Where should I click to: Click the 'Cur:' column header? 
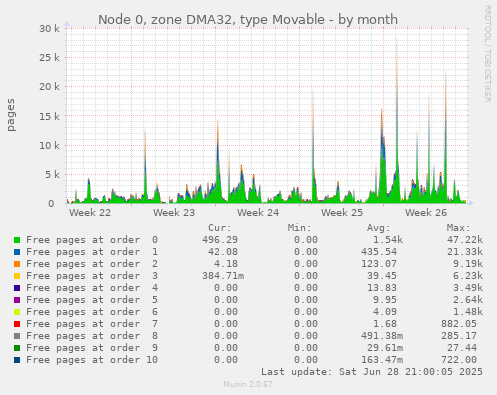(x=220, y=228)
